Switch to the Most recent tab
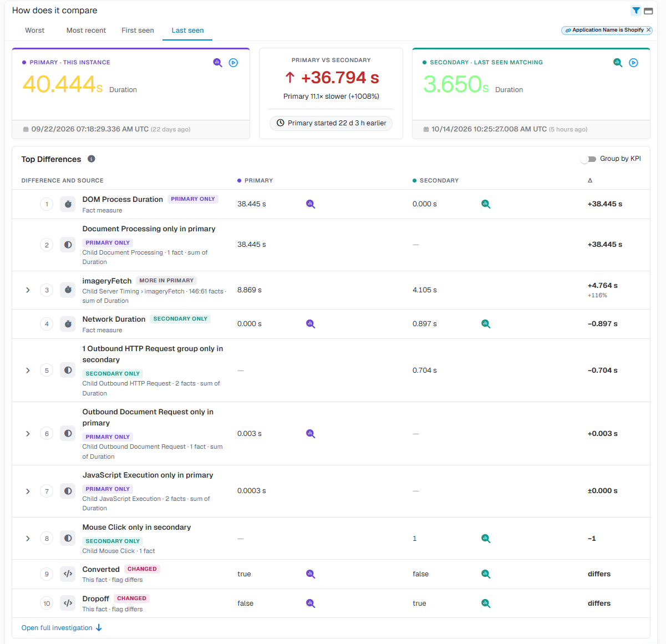This screenshot has width=666, height=644. tap(86, 31)
